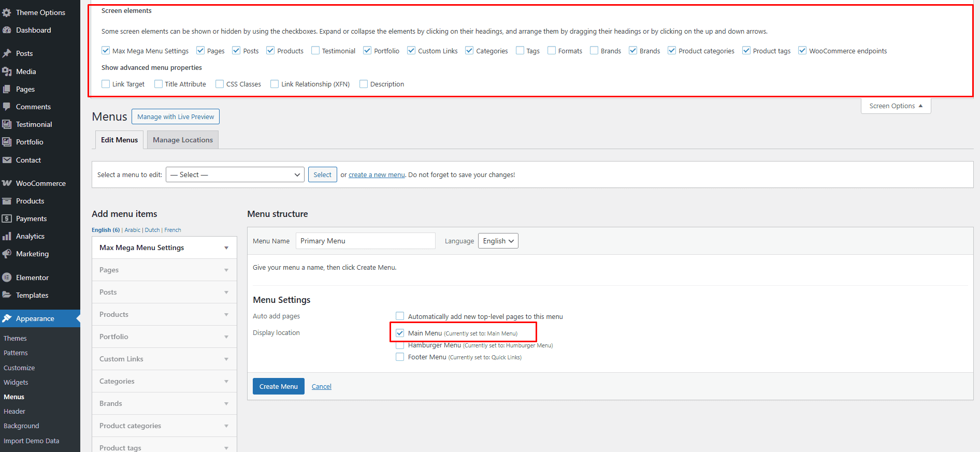
Task: Click the Media icon in sidebar
Action: pyautogui.click(x=7, y=71)
